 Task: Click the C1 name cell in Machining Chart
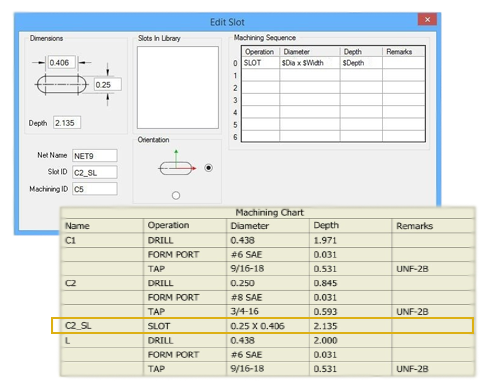click(x=102, y=240)
